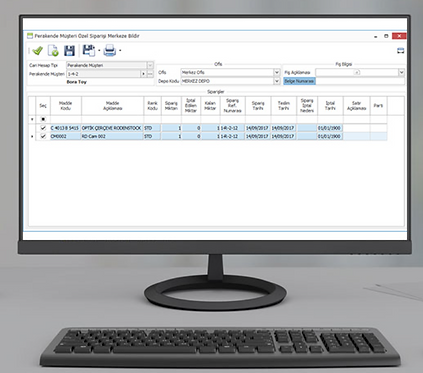Click the Sipariş Miktarı column header
The height and width of the screenshot is (373, 423).
click(171, 106)
